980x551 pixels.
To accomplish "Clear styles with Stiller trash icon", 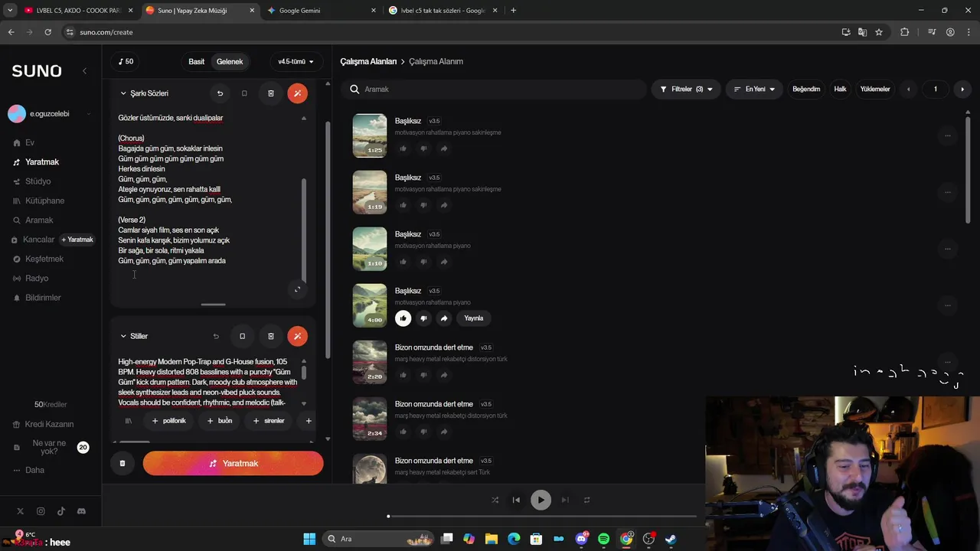I will [x=270, y=336].
